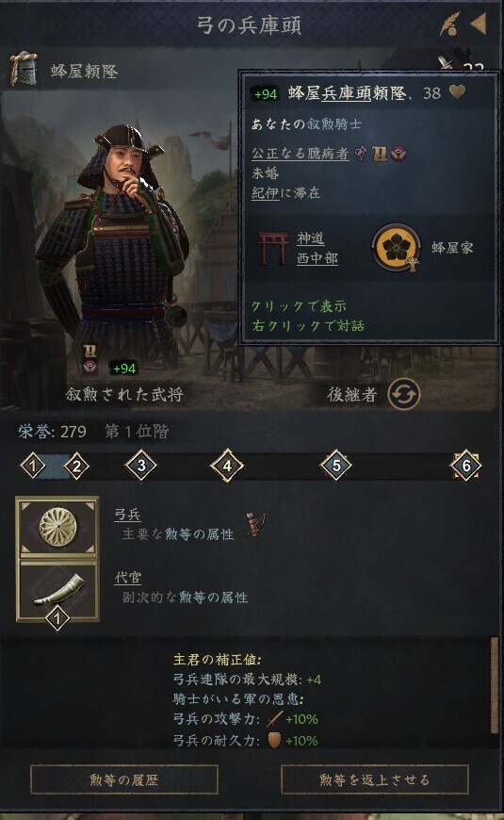This screenshot has height=820, width=504.
Task: Click the feather quill icon in header
Action: 449,25
